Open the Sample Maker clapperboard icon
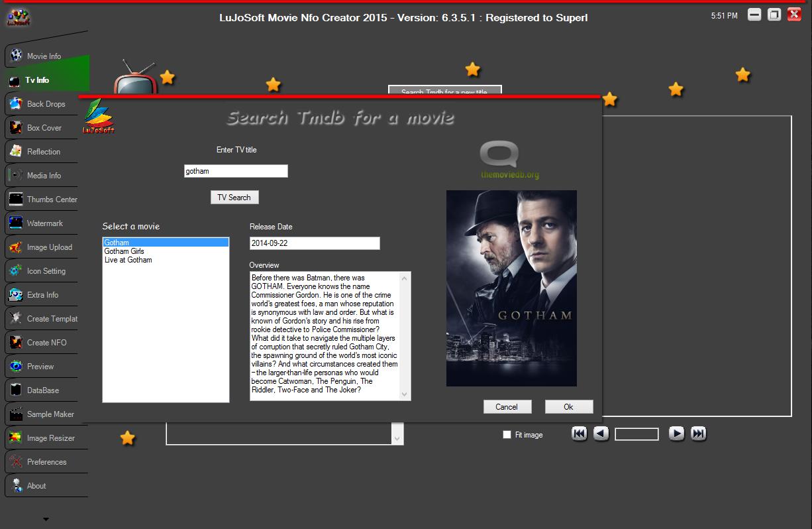The height and width of the screenshot is (529, 812). [16, 414]
